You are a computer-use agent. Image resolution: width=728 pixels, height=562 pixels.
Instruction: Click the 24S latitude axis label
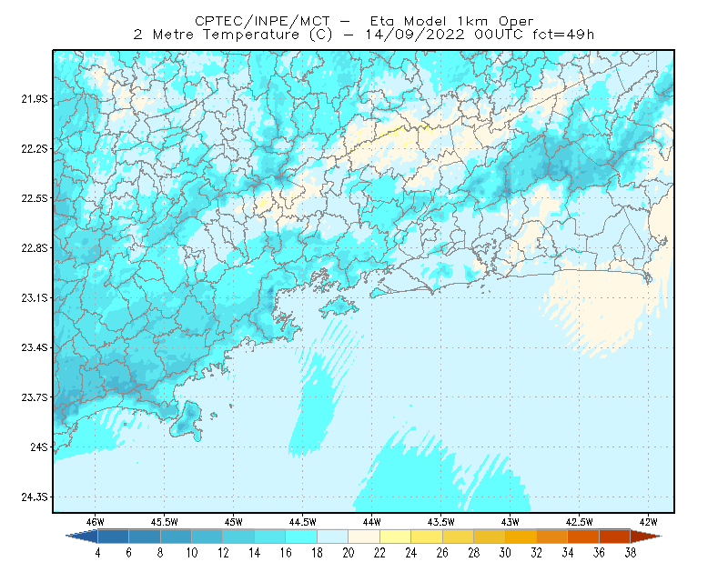click(x=39, y=447)
